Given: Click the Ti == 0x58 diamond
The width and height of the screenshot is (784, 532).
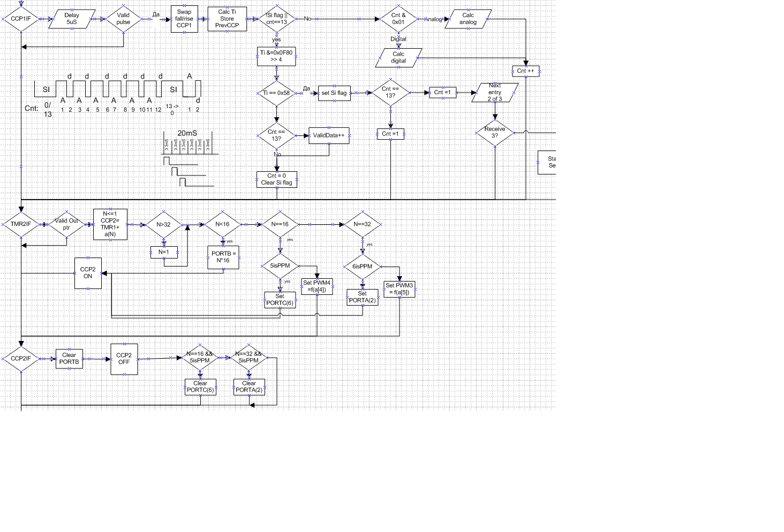Looking at the screenshot, I should tap(276, 93).
